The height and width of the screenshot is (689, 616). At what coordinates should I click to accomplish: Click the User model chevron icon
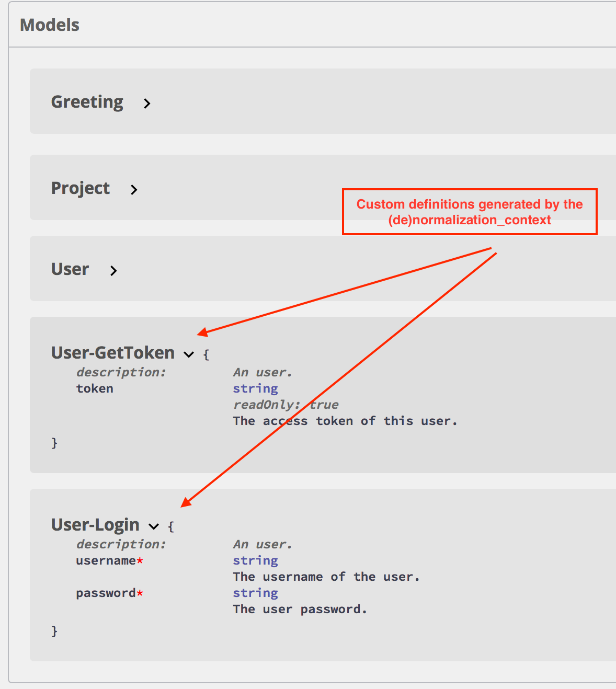(113, 271)
